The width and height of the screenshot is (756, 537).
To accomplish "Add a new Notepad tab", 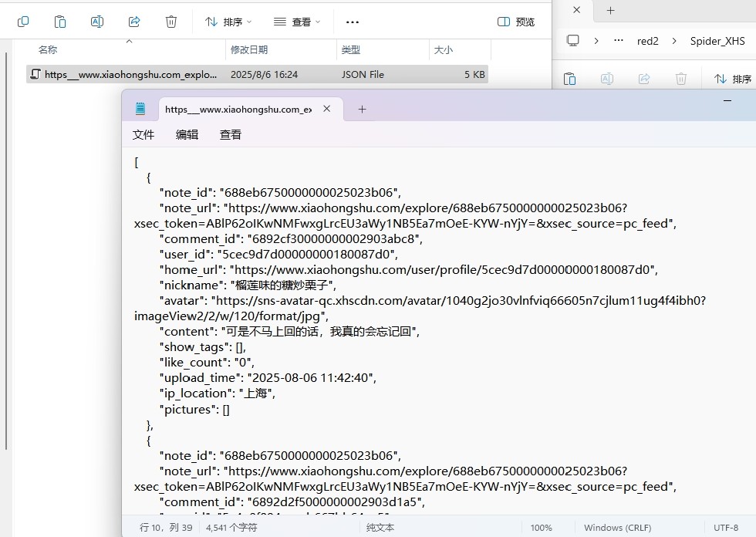I will 362,110.
